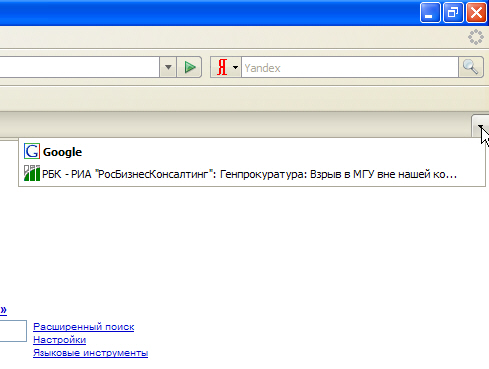Click the loading throbber icon
489x369 pixels.
click(x=476, y=37)
